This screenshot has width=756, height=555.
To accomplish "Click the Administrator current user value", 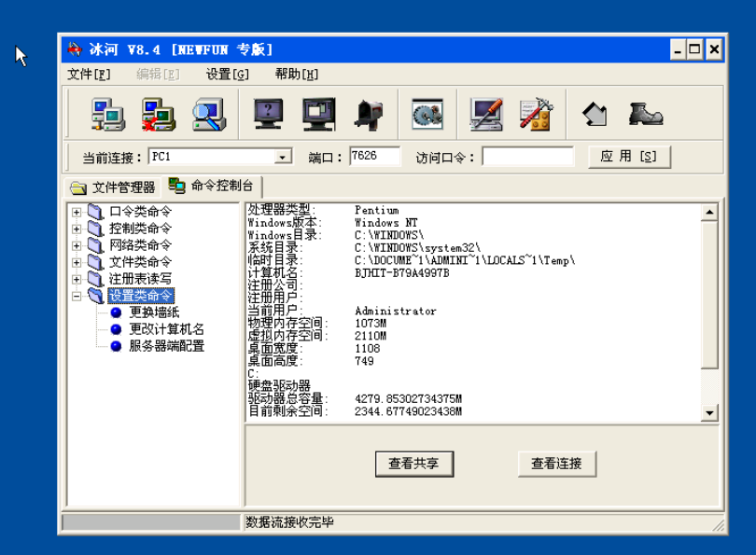I will tap(396, 312).
